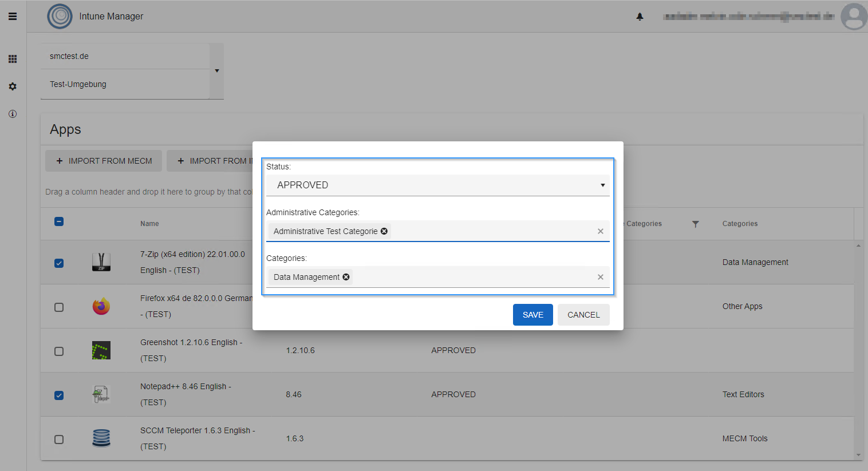Open the hamburger navigation menu
This screenshot has width=868, height=471.
click(x=13, y=17)
